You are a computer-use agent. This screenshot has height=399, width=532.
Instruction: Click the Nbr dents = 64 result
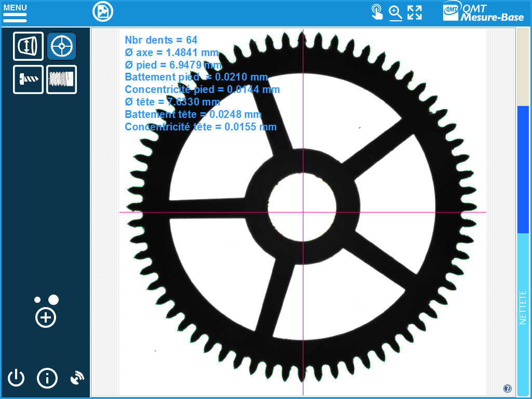pyautogui.click(x=161, y=40)
